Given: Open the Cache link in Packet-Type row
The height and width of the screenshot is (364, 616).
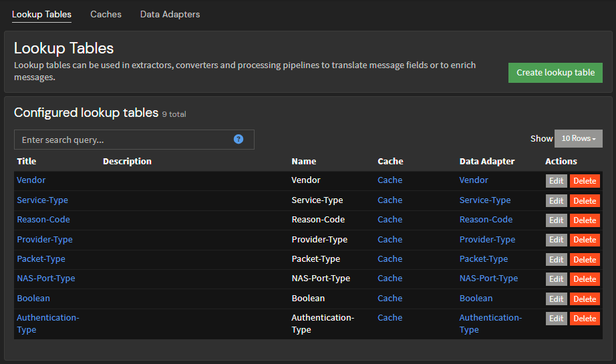Looking at the screenshot, I should 390,258.
